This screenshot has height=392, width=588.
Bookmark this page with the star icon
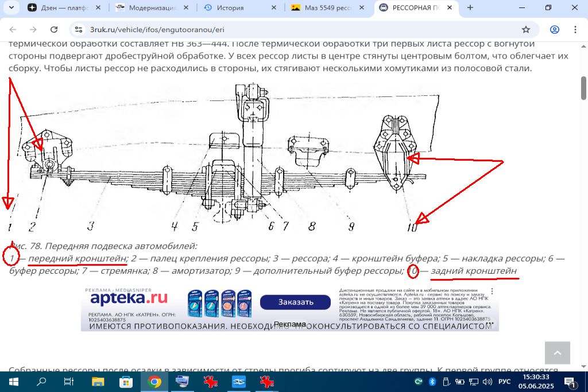(525, 30)
